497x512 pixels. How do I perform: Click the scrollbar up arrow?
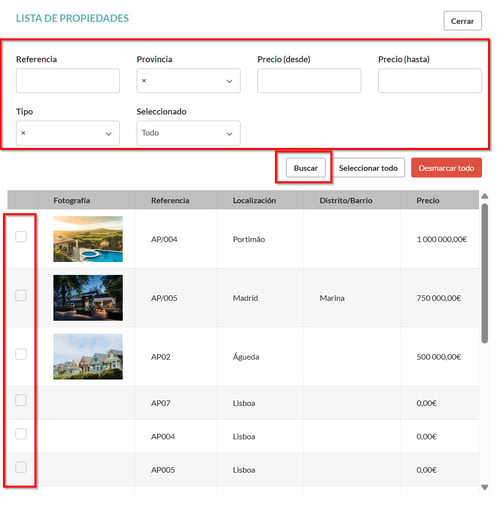[485, 196]
